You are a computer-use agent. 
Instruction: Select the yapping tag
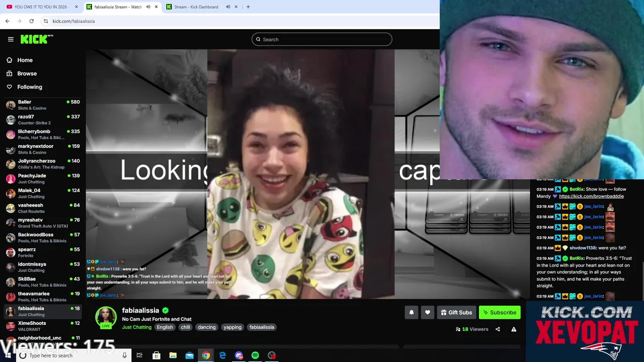click(x=232, y=327)
